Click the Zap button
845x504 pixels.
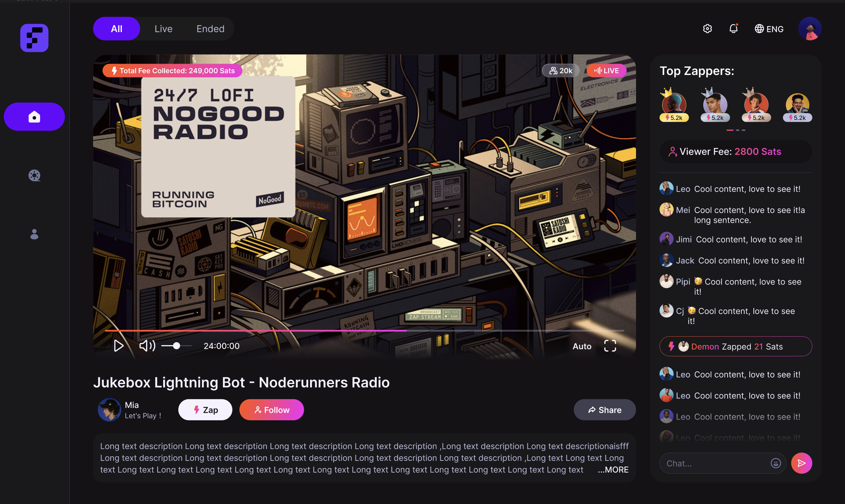point(205,410)
